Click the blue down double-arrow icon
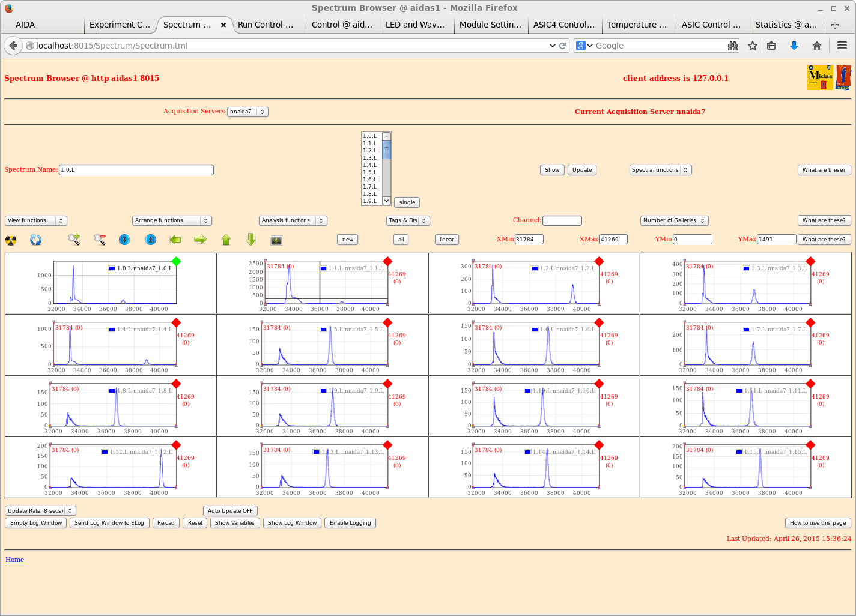 click(x=124, y=240)
